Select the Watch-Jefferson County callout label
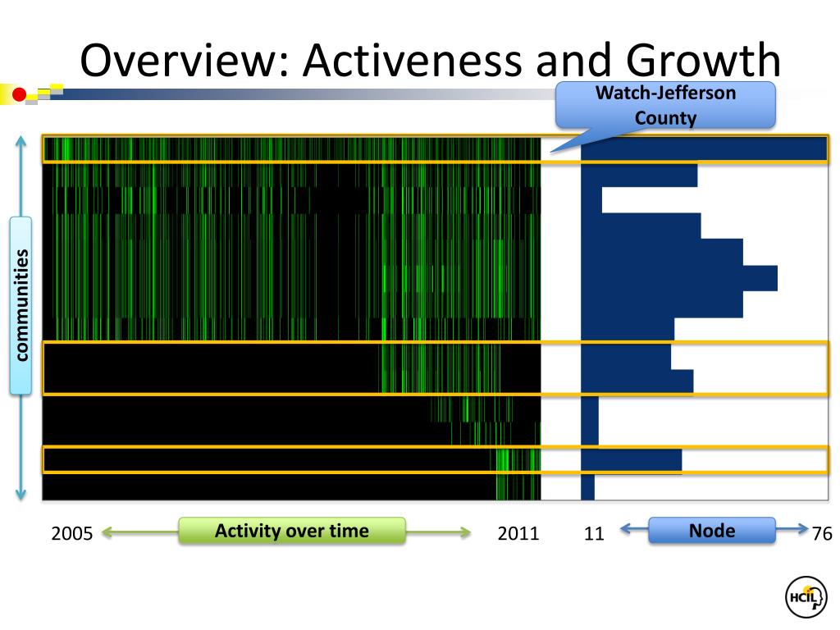The width and height of the screenshot is (840, 630). tap(665, 105)
